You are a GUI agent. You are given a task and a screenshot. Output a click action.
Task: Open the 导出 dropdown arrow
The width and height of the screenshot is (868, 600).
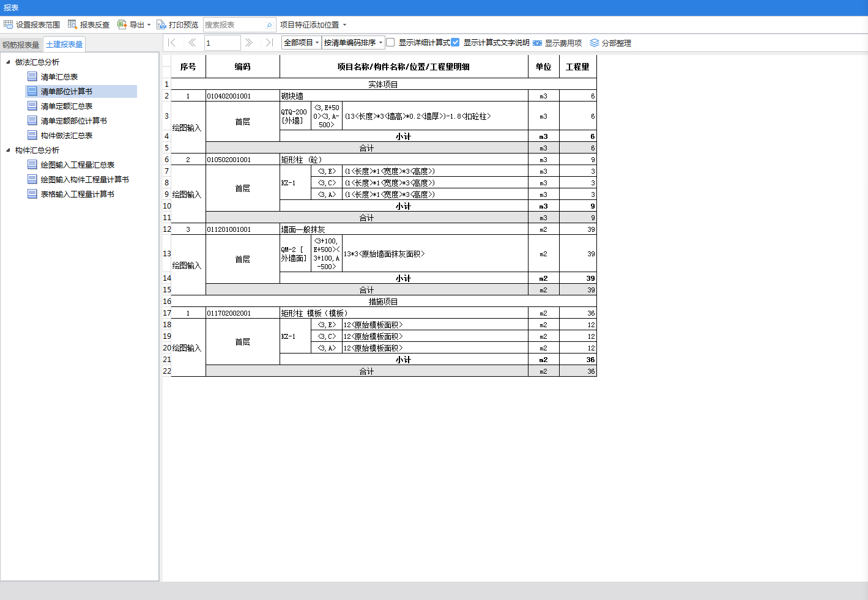click(x=149, y=25)
